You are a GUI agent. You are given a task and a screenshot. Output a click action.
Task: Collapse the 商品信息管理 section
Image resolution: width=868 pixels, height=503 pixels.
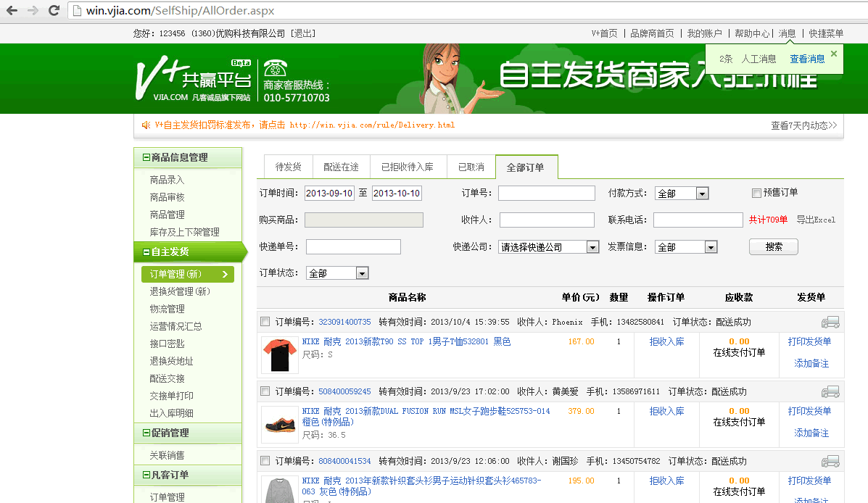146,158
